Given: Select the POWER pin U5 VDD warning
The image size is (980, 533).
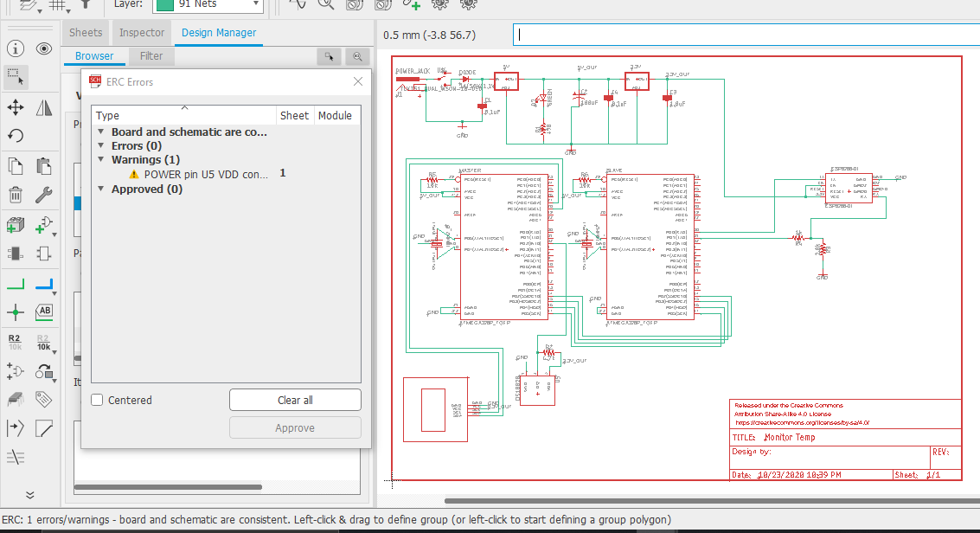Looking at the screenshot, I should click(x=206, y=174).
